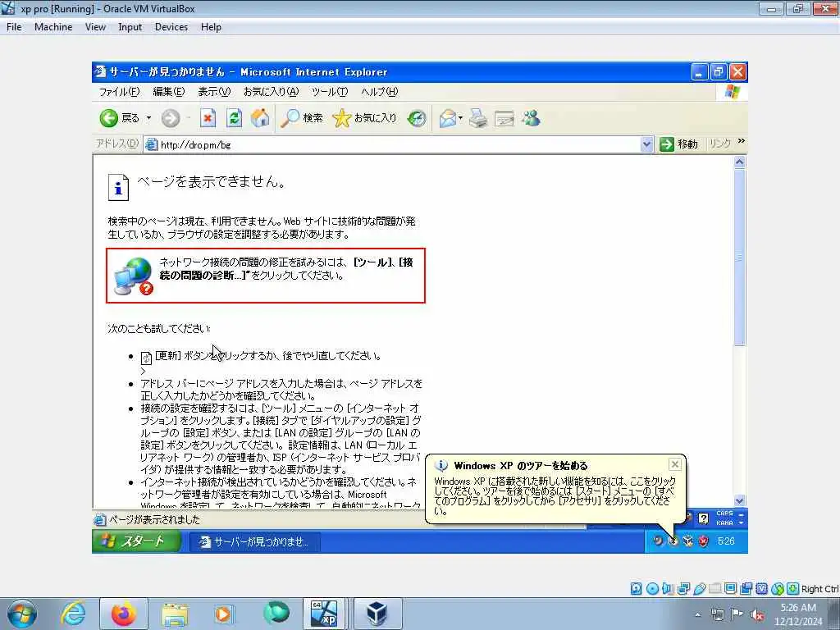The height and width of the screenshot is (630, 840).
Task: Click the refresh icon in the error page list
Action: pos(146,358)
